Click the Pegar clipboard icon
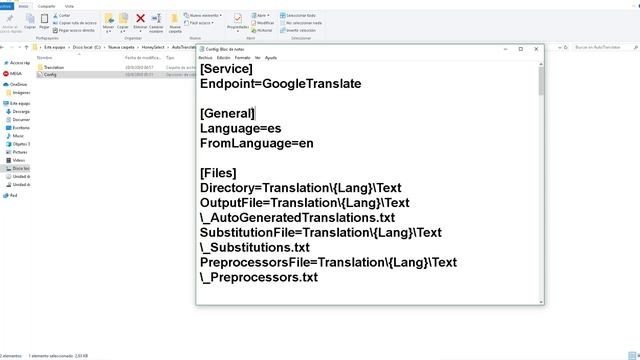This screenshot has height=360, width=640. pyautogui.click(x=44, y=18)
